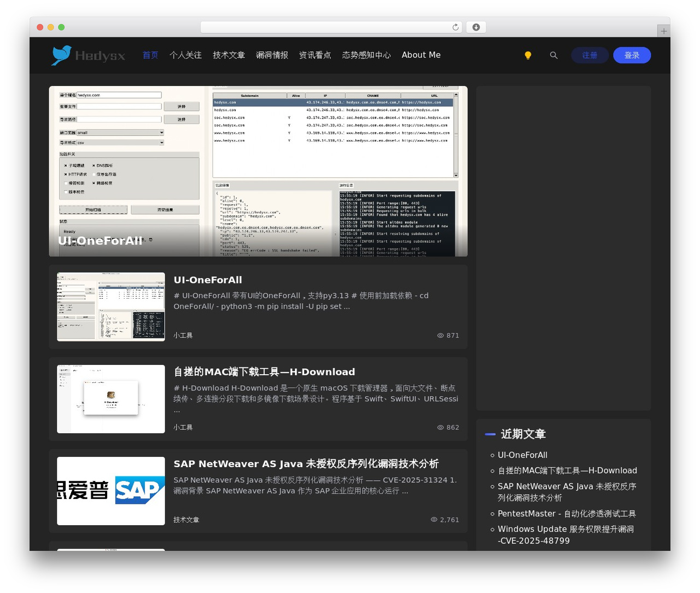Click the UI-OneForAll article thumbnail
700x593 pixels.
coord(111,307)
